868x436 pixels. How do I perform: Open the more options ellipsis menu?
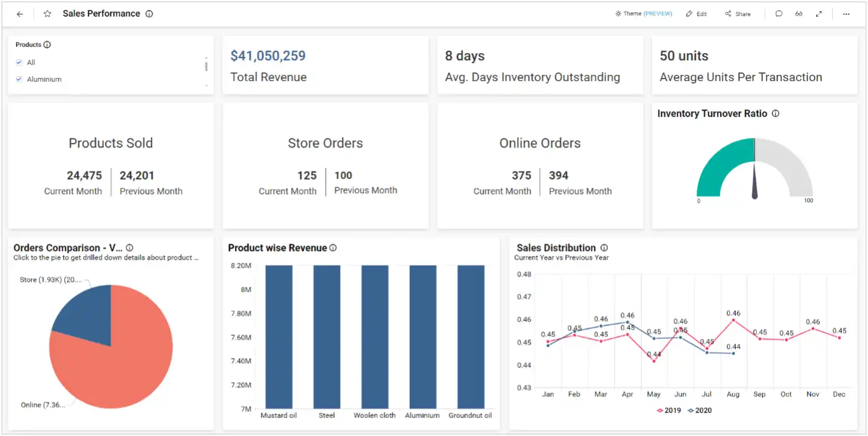[x=847, y=13]
